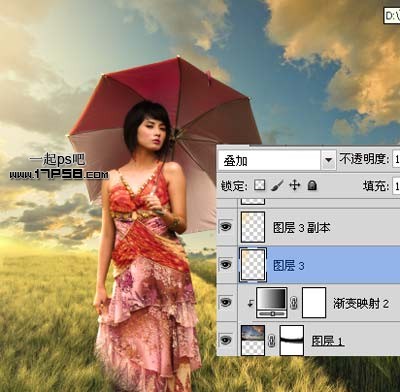The image size is (400, 392).
Task: Click the blend mode dropdown arrow button
Action: click(328, 161)
